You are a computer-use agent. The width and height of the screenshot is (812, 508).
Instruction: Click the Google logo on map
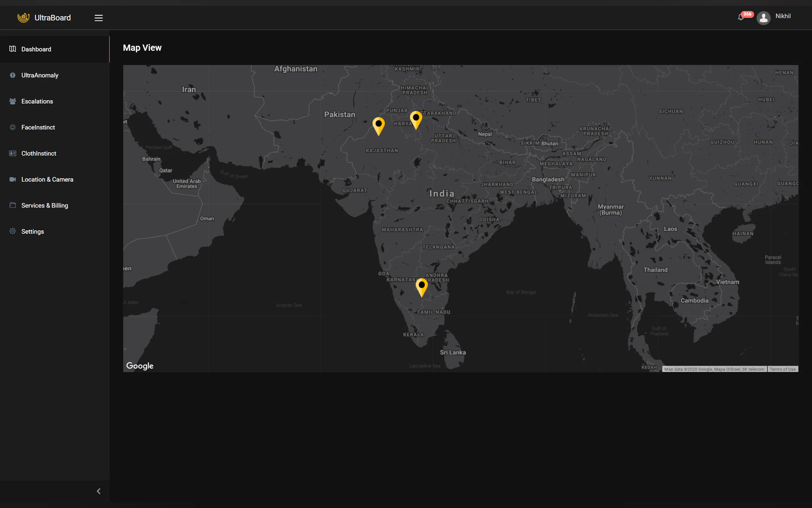(140, 366)
